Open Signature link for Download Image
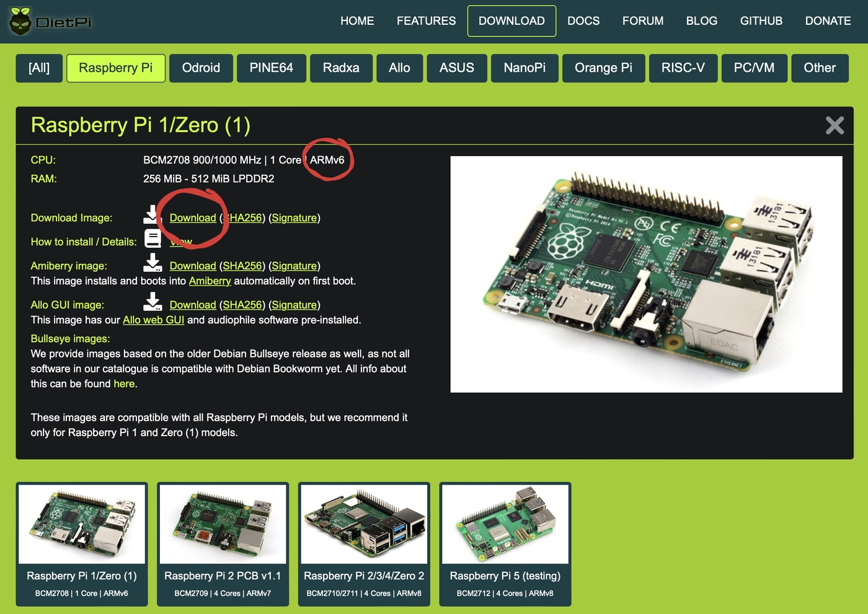 [x=294, y=218]
